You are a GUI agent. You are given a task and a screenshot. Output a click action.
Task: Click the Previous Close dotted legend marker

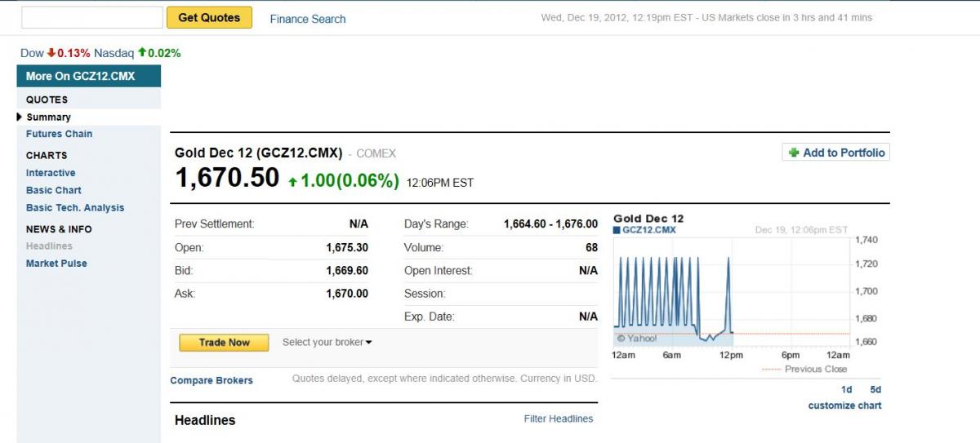[772, 370]
